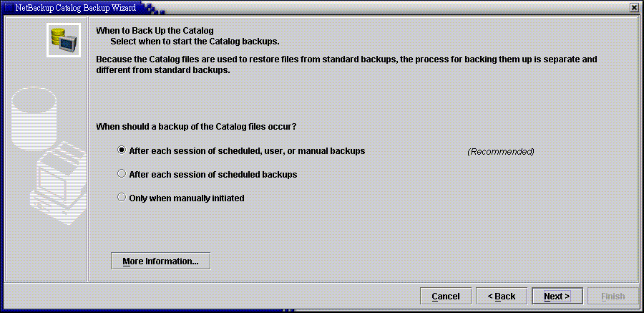
Task: Click the catalog database and monitor wizard icon
Action: (64, 40)
